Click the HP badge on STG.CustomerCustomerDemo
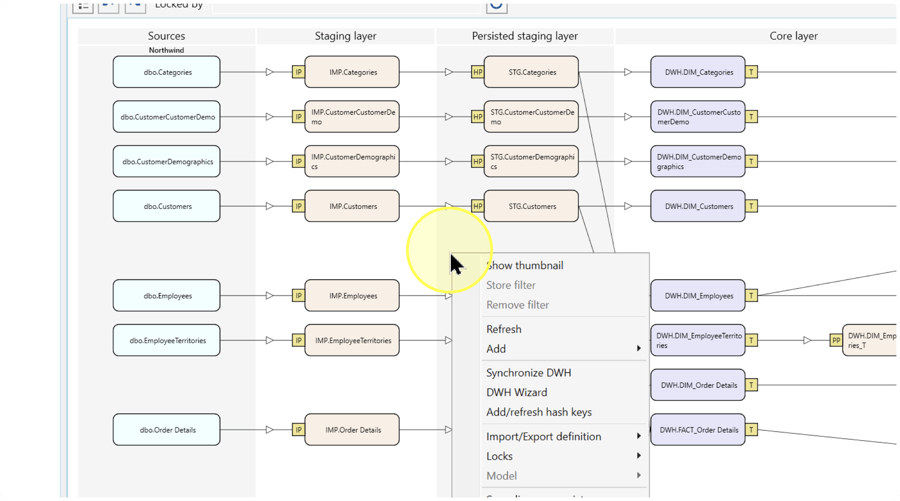 [x=478, y=117]
